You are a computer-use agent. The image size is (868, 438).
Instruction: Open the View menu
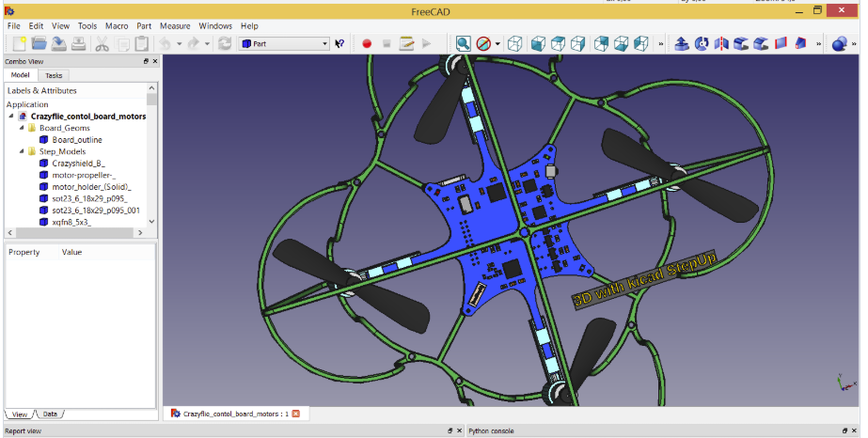60,26
